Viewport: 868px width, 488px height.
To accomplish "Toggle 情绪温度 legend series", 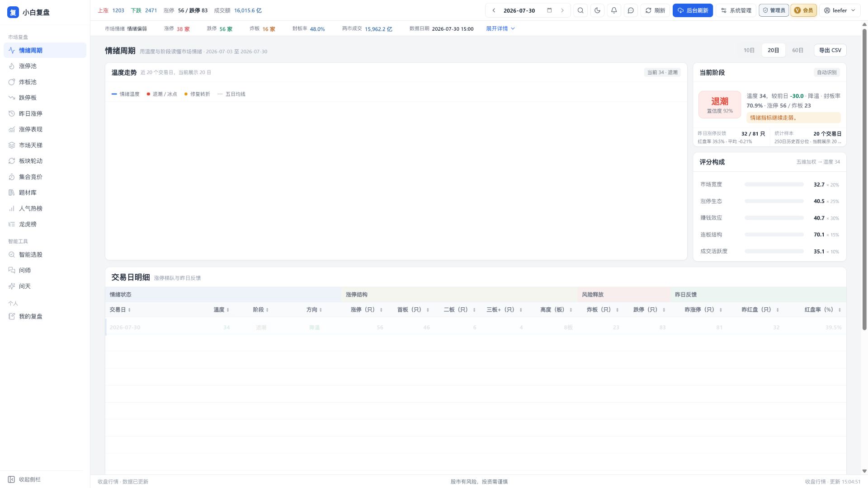I will 125,94.
